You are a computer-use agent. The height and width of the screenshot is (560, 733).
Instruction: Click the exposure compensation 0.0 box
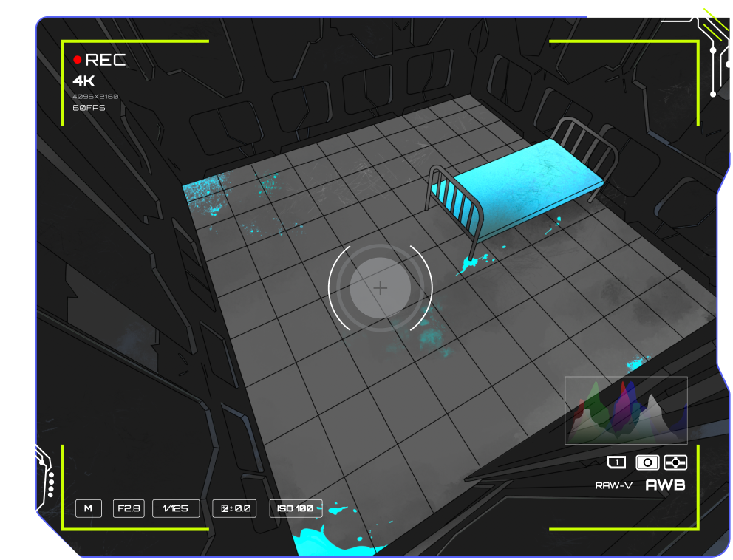234,508
